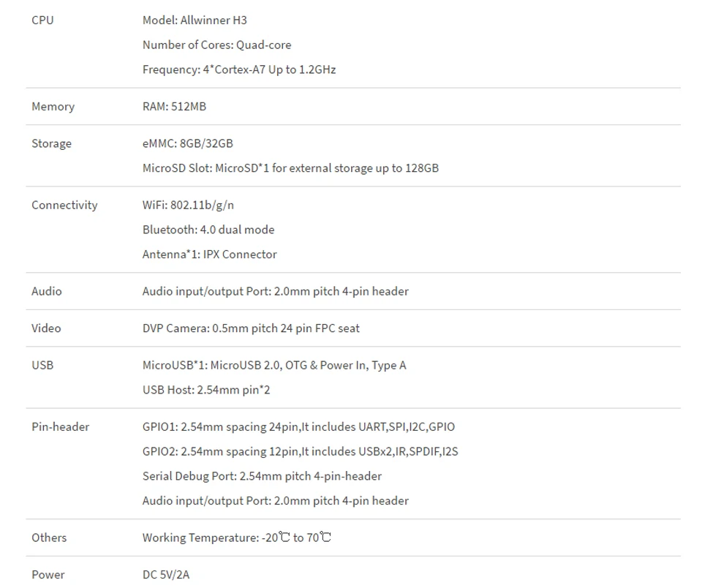Screen dimensions: 702x588
Task: Click the eMMC: 8GB/32GB line
Action: point(187,143)
